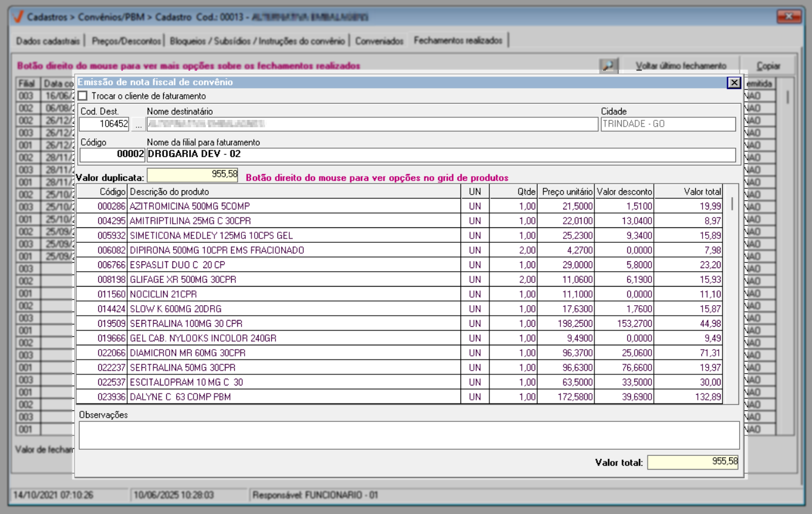The width and height of the screenshot is (812, 514).
Task: Click the UN column header
Action: click(x=475, y=192)
